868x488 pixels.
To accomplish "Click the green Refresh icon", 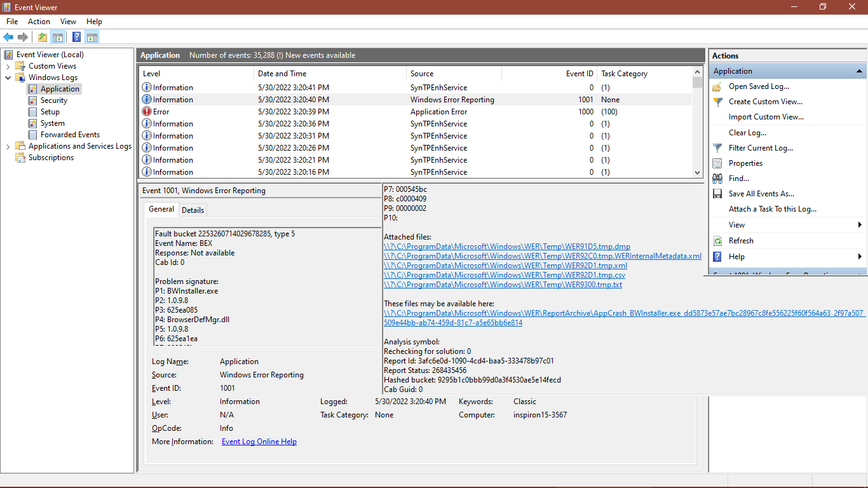I will tap(717, 241).
